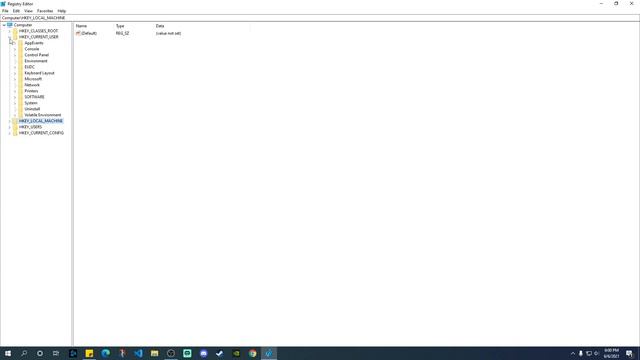Open Discord from the taskbar
This screenshot has height=360, width=640.
(x=204, y=353)
